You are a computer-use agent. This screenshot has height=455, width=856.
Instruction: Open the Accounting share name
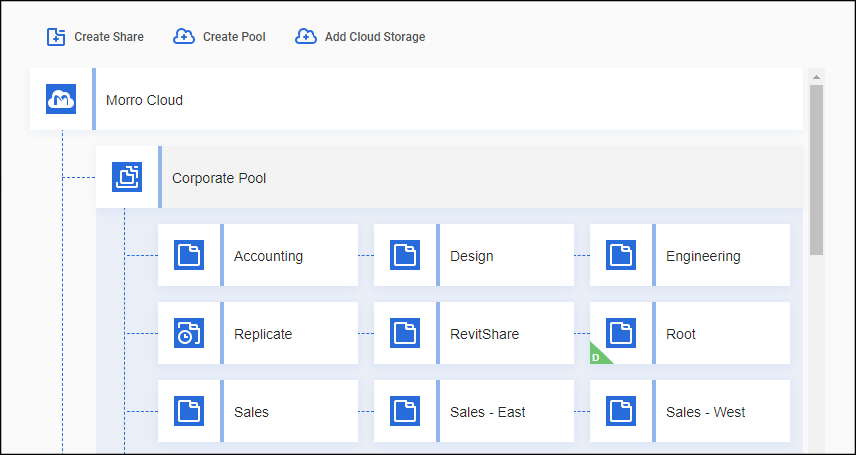click(x=268, y=256)
